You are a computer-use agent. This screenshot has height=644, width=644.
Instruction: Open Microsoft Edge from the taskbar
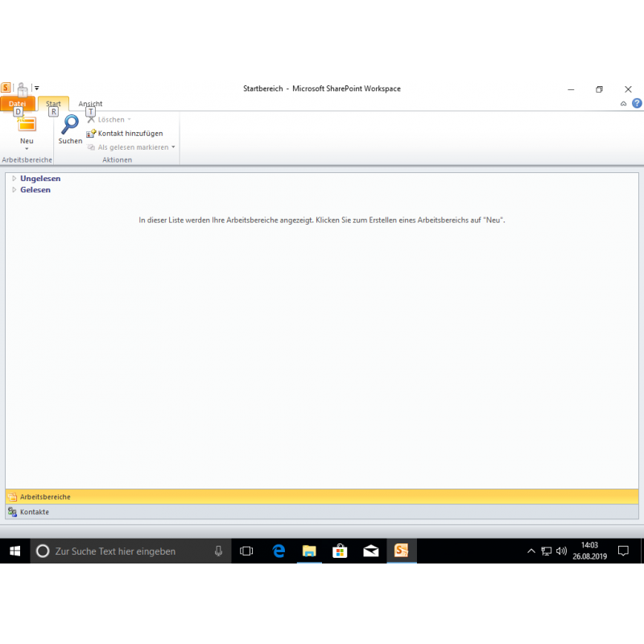tap(279, 551)
